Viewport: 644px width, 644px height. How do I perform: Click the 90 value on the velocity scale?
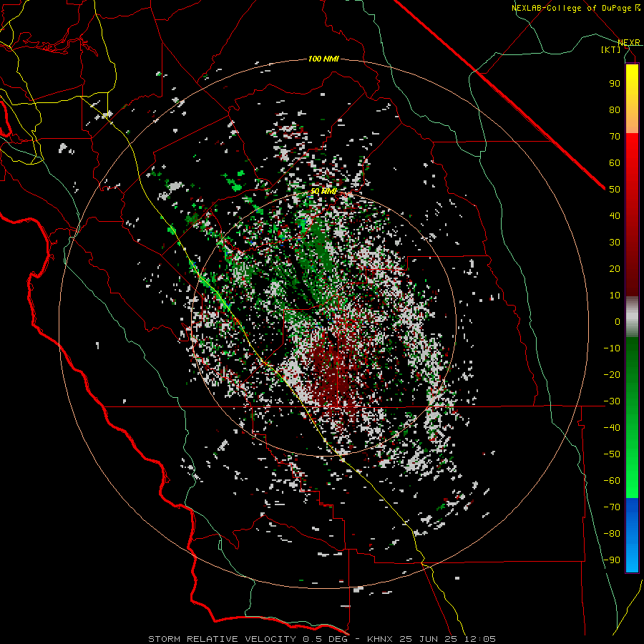(x=615, y=84)
